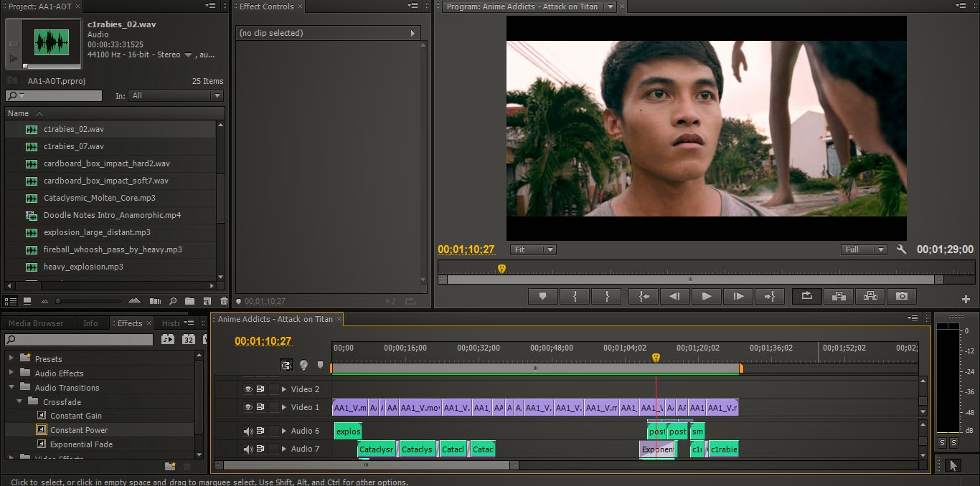The width and height of the screenshot is (980, 486).
Task: Create New Custom Bin in Effects panel
Action: 170,466
